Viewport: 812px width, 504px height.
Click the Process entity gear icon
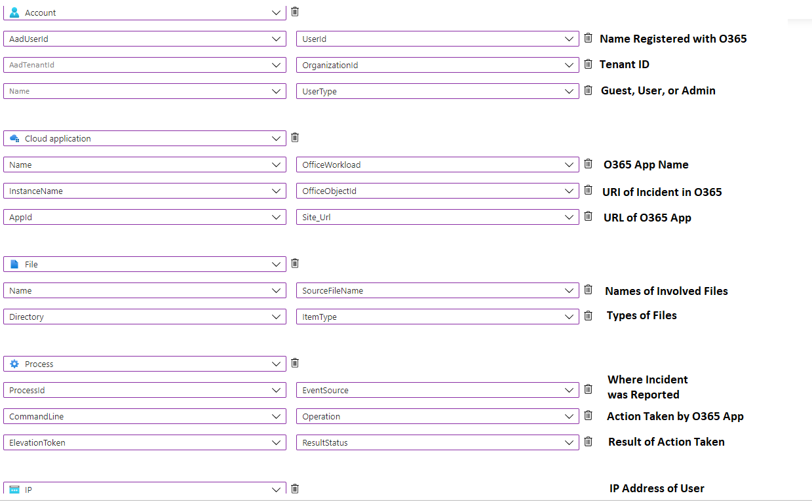[x=14, y=364]
